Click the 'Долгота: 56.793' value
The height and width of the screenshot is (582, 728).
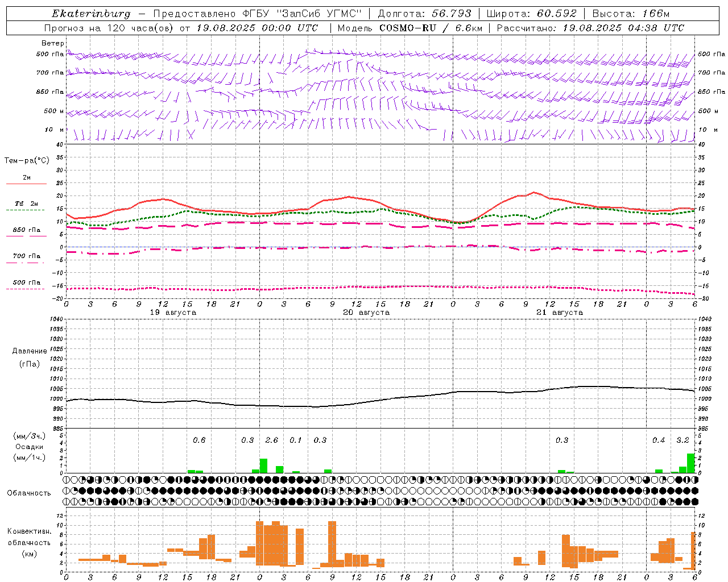(x=424, y=14)
